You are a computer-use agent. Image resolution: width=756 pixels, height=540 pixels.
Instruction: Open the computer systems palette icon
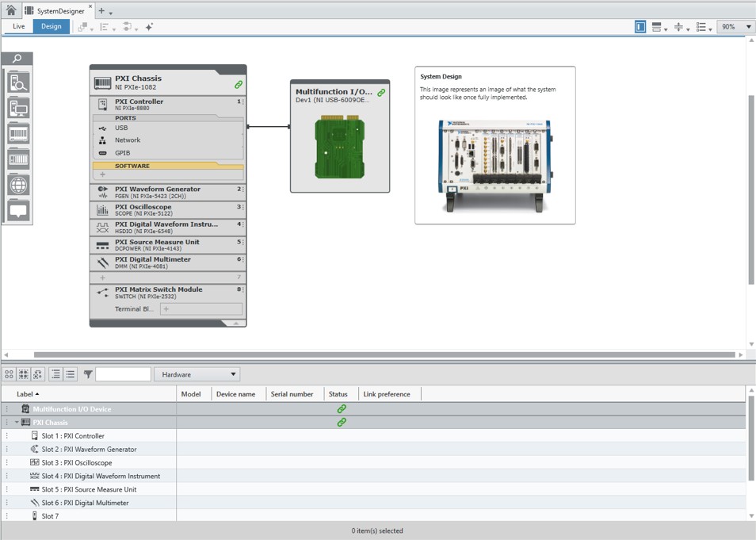click(18, 108)
